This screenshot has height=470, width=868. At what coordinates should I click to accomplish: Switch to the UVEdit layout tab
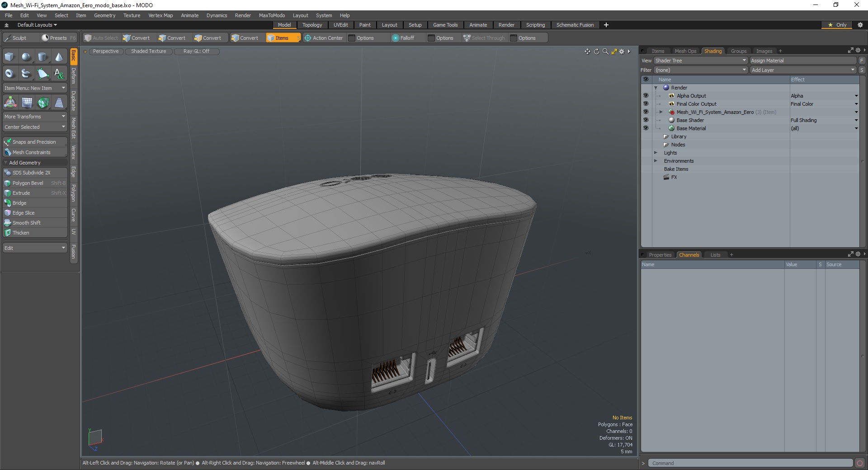click(x=340, y=25)
